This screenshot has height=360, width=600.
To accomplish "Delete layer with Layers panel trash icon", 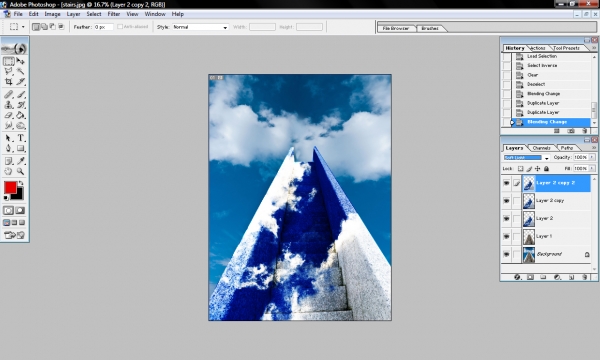I will [x=584, y=277].
